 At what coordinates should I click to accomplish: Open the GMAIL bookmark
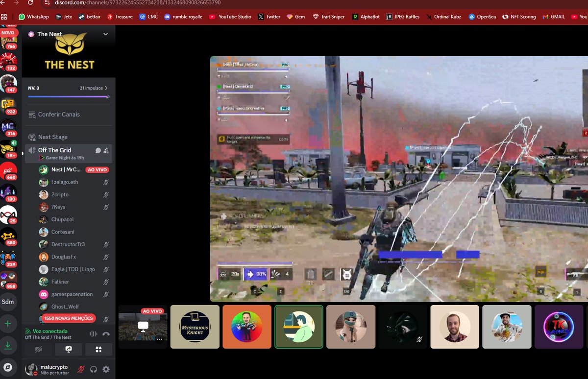coord(553,16)
